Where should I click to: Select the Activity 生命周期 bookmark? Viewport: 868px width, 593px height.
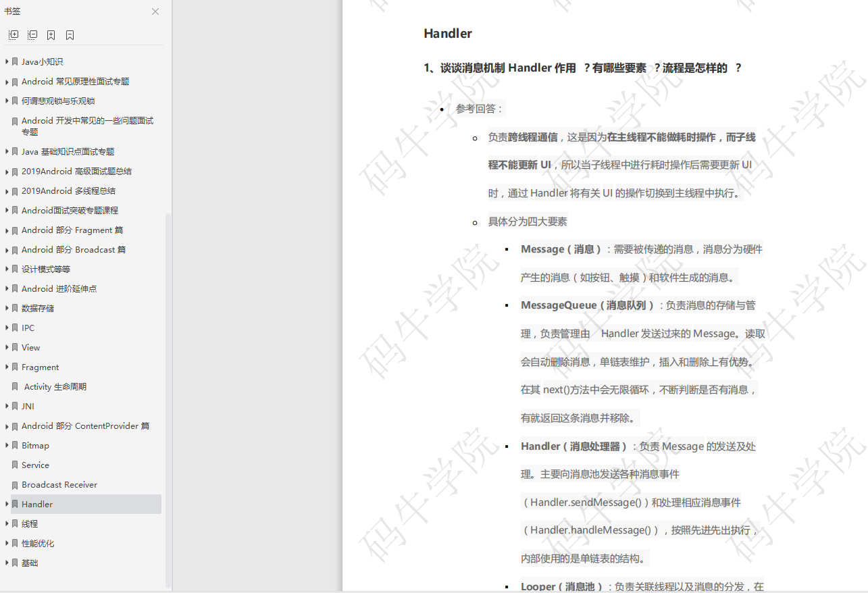(55, 386)
